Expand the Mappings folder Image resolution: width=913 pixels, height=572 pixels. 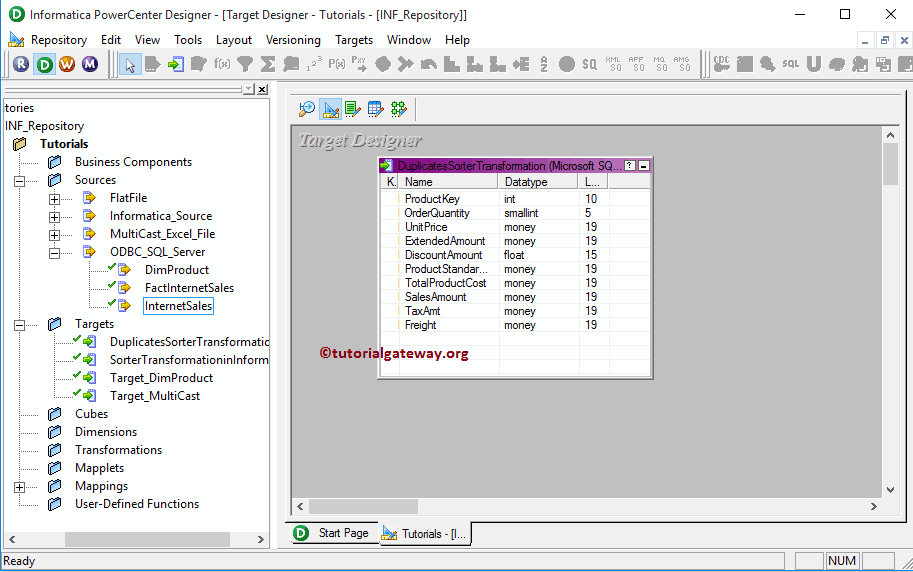click(19, 487)
